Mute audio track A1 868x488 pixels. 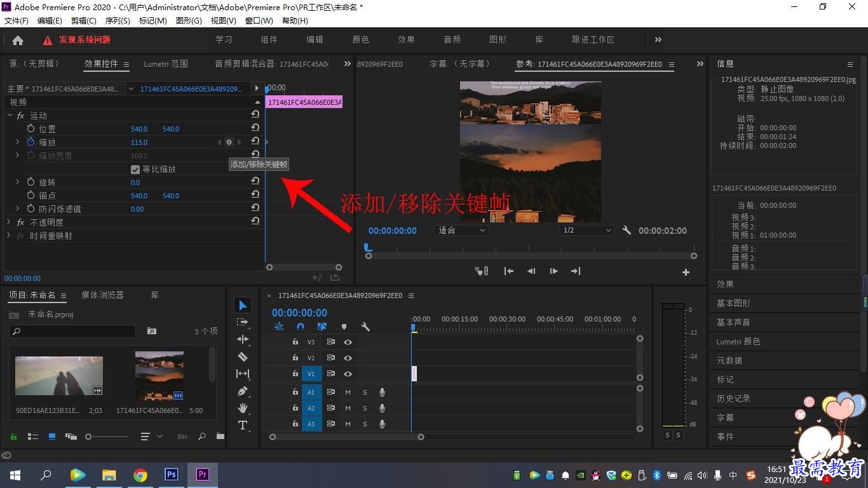click(348, 392)
